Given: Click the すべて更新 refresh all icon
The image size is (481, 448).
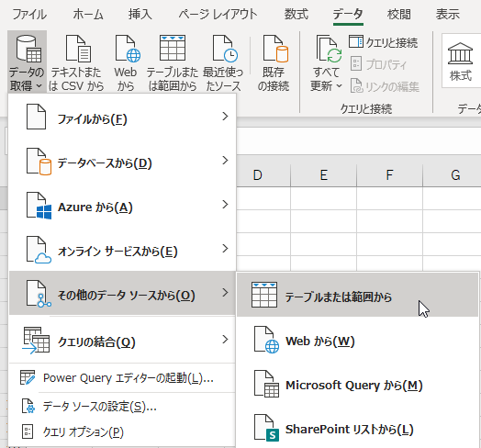Looking at the screenshot, I should tap(329, 49).
